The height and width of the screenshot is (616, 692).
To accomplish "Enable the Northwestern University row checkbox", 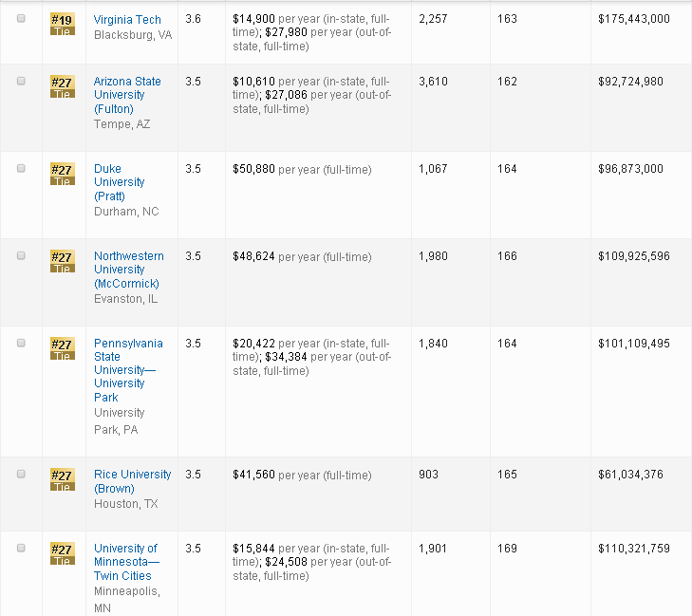I will [x=21, y=255].
